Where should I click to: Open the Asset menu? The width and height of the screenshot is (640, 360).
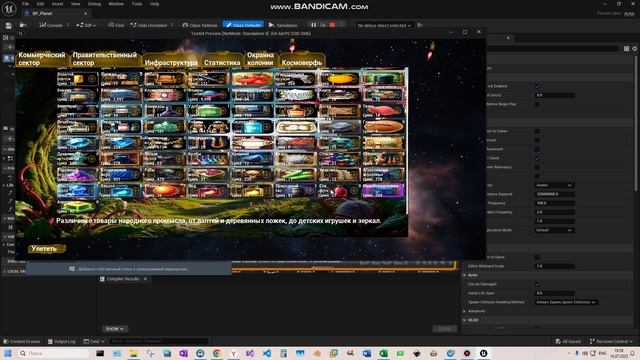(58, 4)
